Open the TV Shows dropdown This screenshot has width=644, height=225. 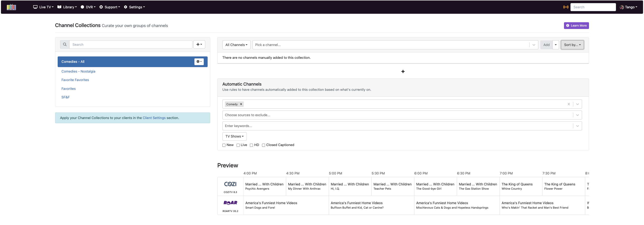[234, 136]
